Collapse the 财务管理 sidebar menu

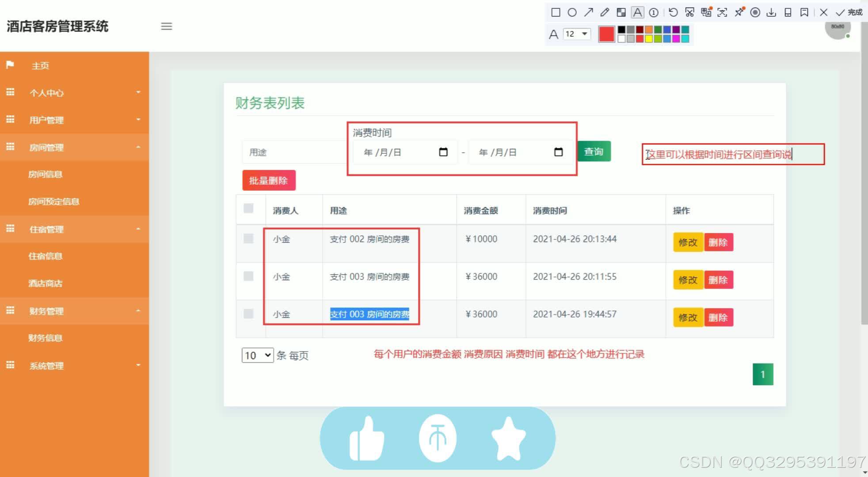pos(74,311)
